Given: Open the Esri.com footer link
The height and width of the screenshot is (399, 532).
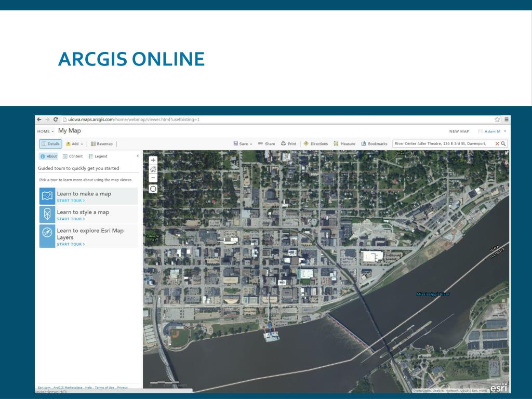Looking at the screenshot, I should coord(44,388).
